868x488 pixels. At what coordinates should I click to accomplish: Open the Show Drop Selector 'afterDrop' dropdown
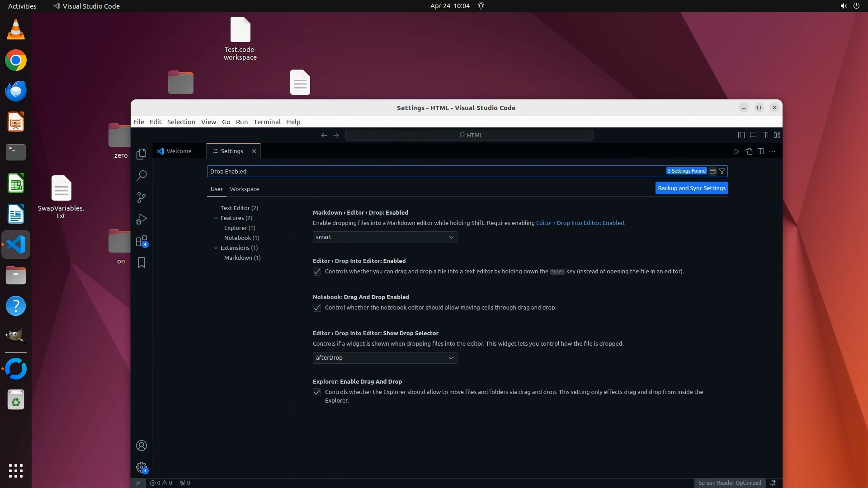[x=385, y=358]
